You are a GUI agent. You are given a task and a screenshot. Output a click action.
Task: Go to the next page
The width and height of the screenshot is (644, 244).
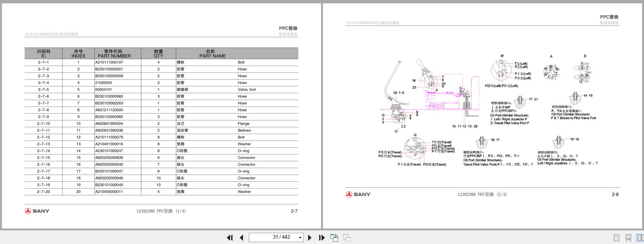click(310, 238)
